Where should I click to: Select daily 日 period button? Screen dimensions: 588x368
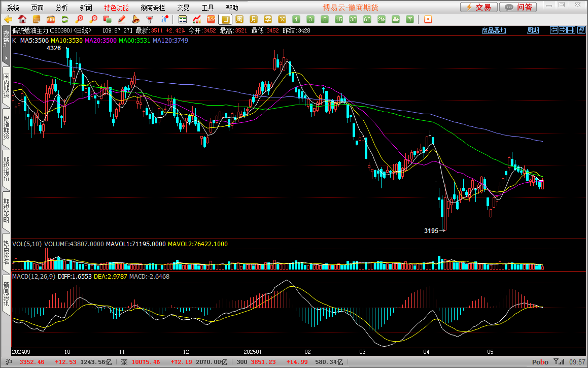coord(225,19)
